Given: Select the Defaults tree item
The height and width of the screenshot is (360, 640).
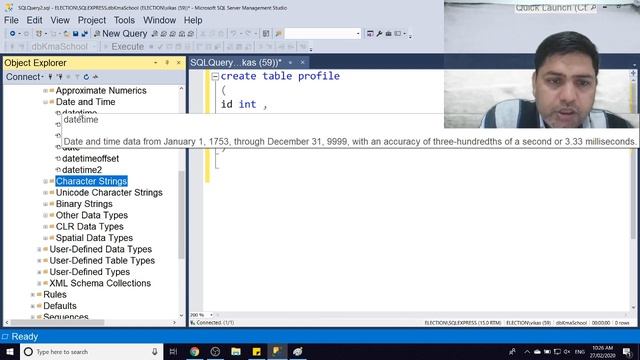Looking at the screenshot, I should (60, 306).
